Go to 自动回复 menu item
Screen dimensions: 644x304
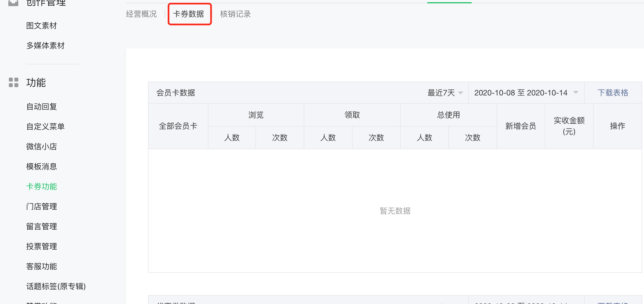coord(42,107)
